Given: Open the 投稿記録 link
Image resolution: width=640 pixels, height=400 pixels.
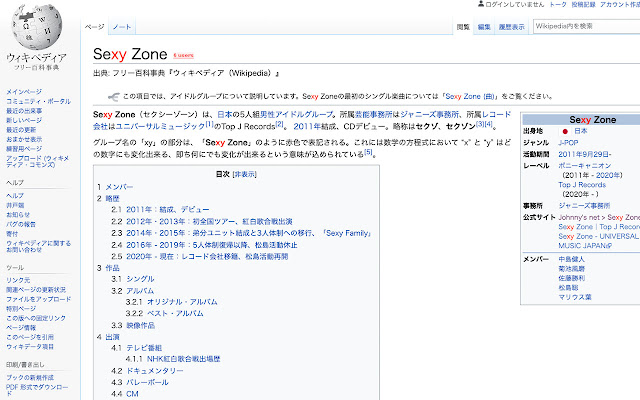Looking at the screenshot, I should [x=583, y=4].
